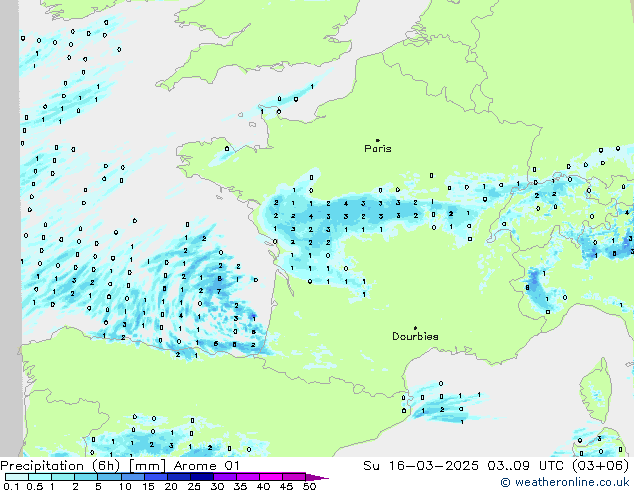This screenshot has height=490, width=634.
Task: Click the legend value label 0.1
Action: tap(11, 486)
